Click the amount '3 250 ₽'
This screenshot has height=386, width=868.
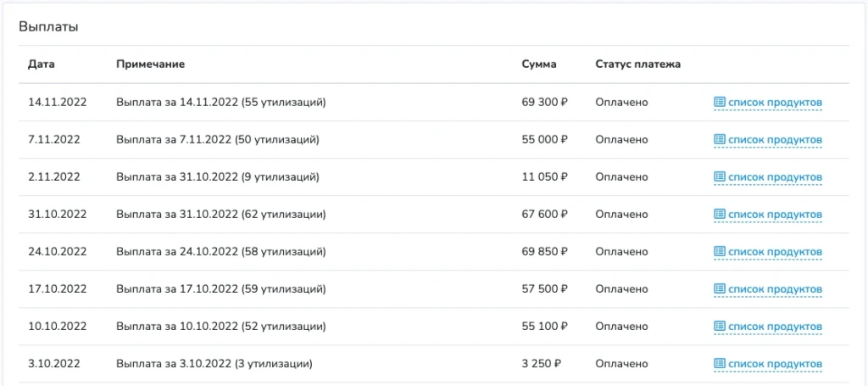pos(542,365)
